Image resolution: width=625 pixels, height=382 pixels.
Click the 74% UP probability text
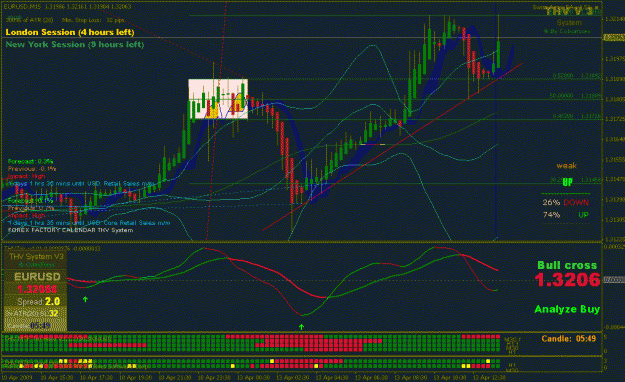[x=566, y=215]
